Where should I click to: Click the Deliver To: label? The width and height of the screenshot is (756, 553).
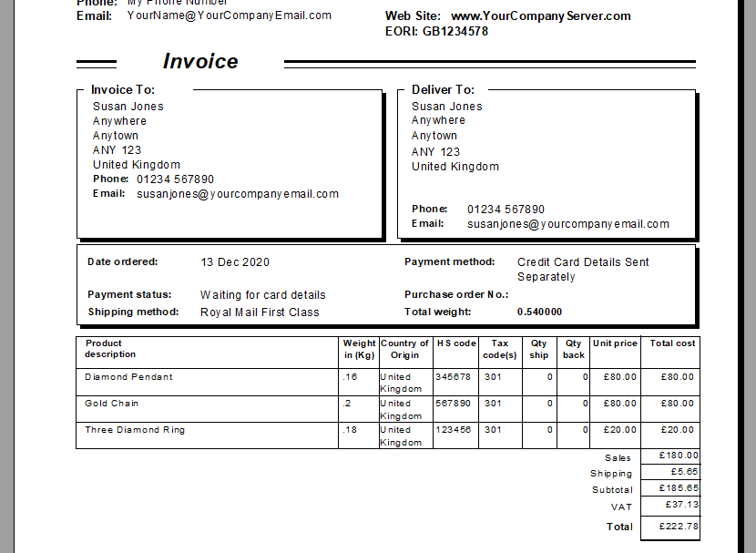[x=443, y=89]
